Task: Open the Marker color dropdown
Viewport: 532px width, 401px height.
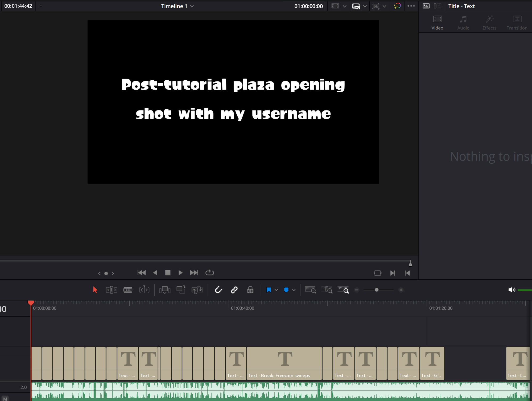Action: (294, 290)
